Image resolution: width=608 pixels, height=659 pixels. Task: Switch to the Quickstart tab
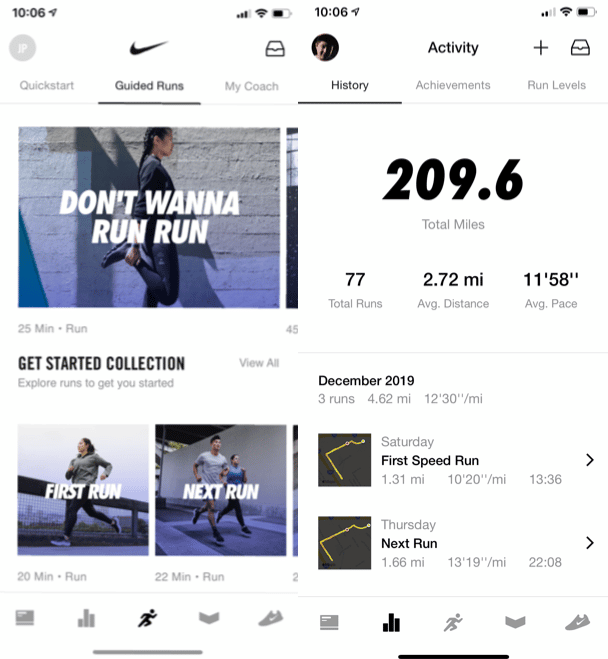pos(47,86)
